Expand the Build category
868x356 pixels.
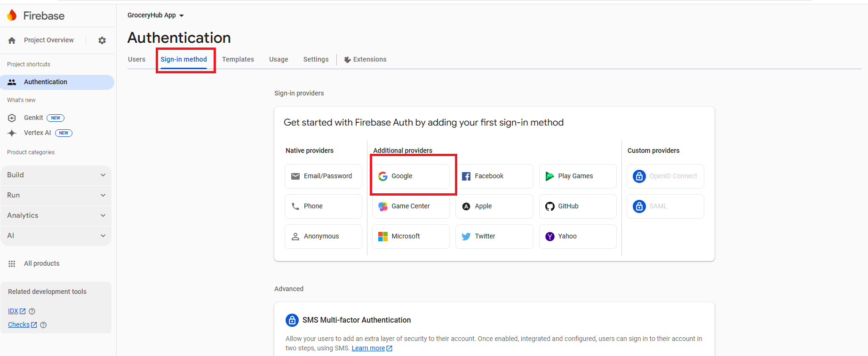(x=56, y=175)
